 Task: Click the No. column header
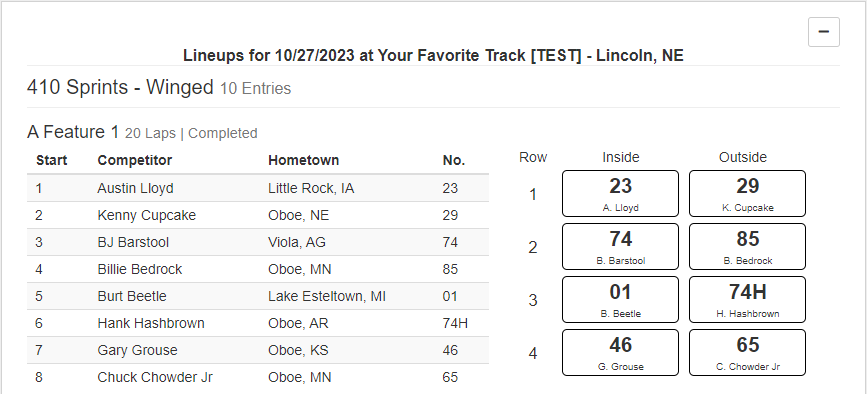[x=453, y=160]
